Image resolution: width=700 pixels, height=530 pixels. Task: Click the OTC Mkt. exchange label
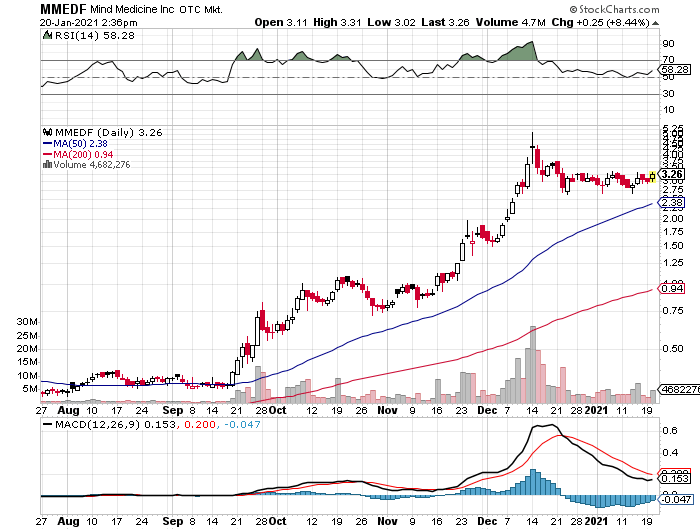click(x=201, y=9)
